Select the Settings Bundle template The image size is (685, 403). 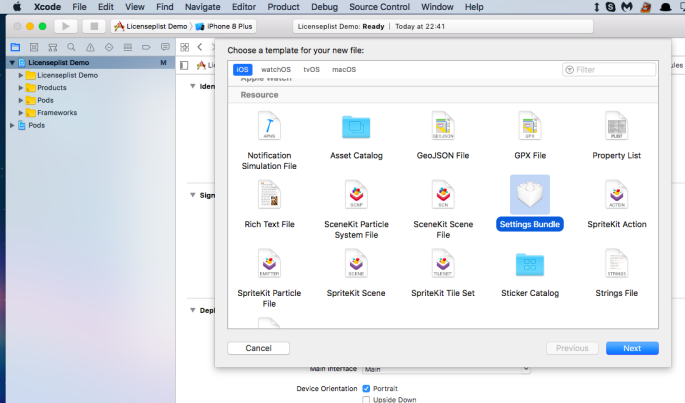pos(530,203)
